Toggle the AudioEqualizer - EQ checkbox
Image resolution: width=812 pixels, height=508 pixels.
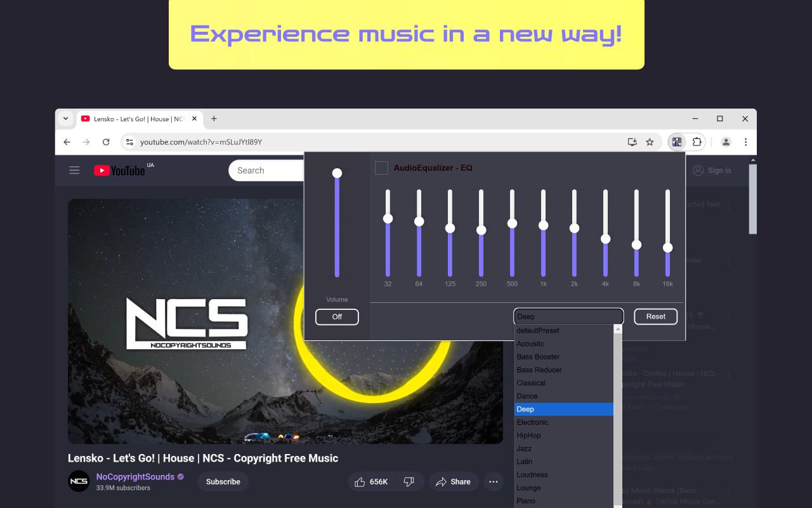tap(381, 168)
